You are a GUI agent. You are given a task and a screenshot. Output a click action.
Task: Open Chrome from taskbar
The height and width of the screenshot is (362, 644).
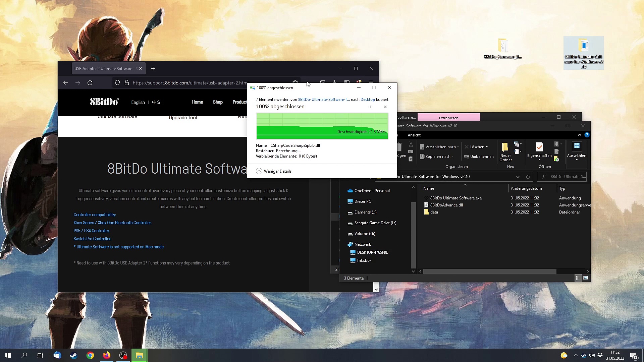coord(90,355)
